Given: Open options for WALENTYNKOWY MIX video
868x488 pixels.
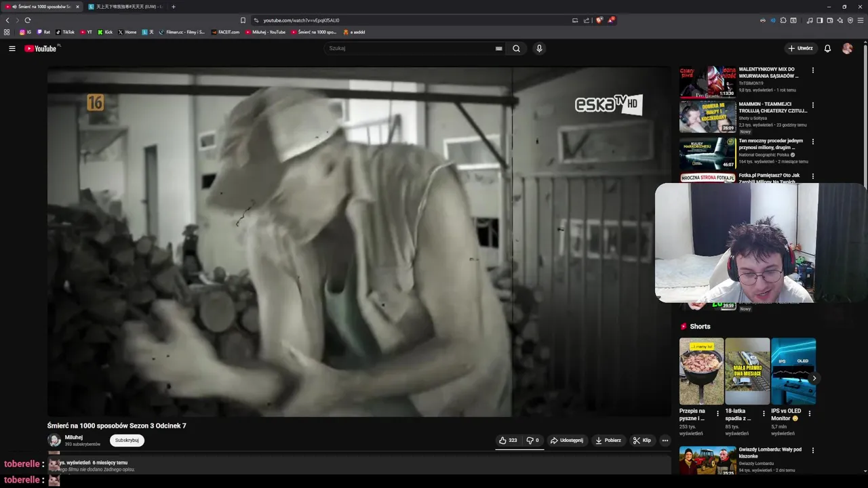Looking at the screenshot, I should pos(812,70).
